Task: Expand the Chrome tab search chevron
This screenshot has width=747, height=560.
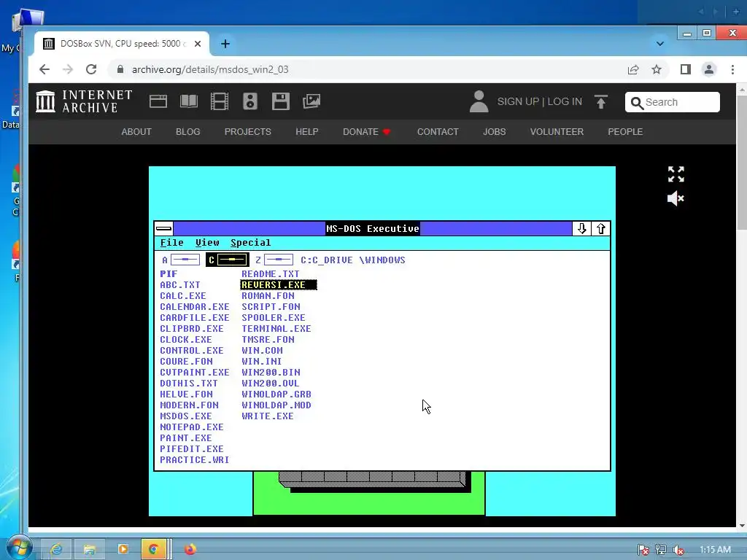Action: click(659, 44)
